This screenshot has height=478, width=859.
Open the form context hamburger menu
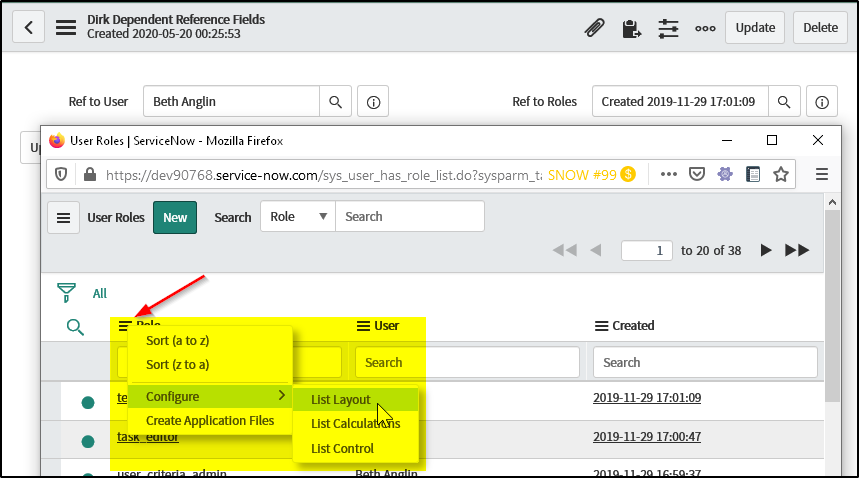click(66, 27)
